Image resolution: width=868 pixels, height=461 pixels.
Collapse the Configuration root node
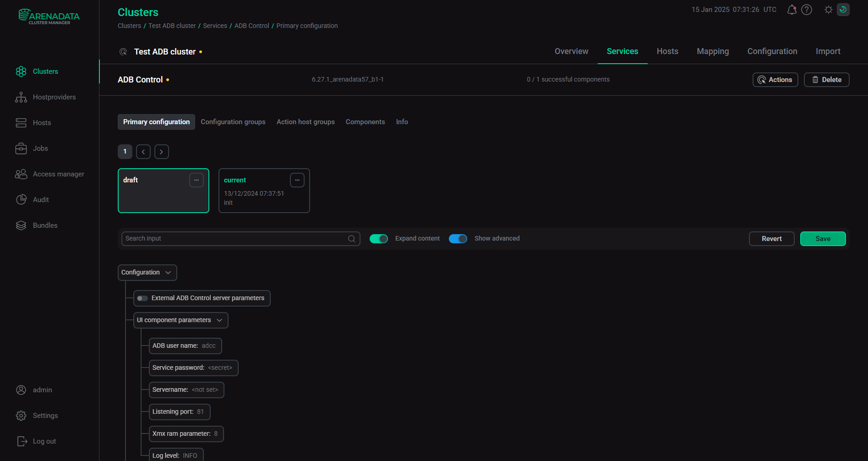click(168, 273)
